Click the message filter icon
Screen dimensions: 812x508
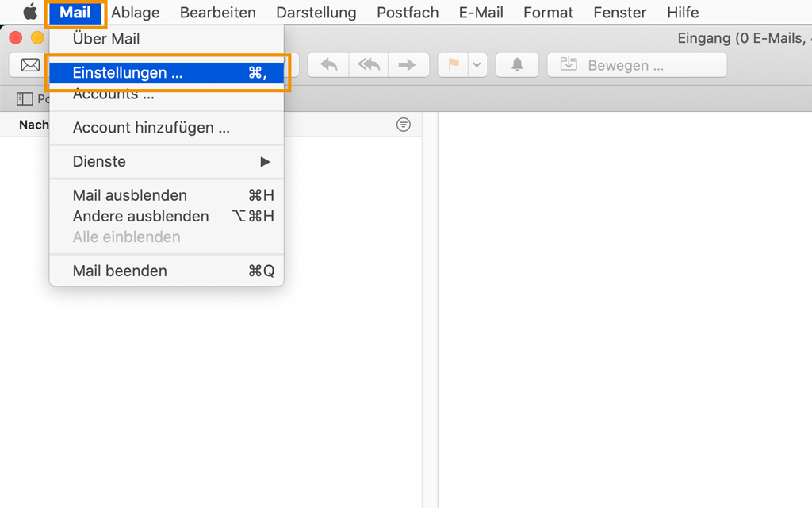click(x=404, y=125)
